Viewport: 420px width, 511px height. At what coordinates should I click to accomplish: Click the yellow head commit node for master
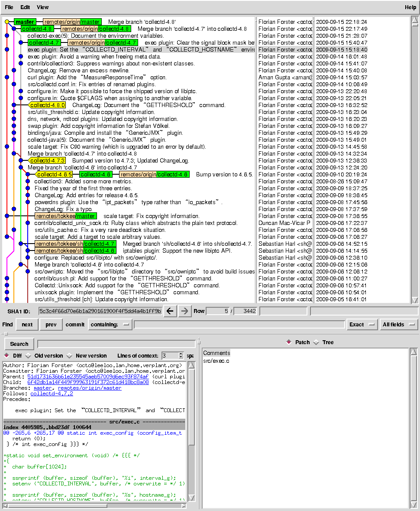[7, 22]
